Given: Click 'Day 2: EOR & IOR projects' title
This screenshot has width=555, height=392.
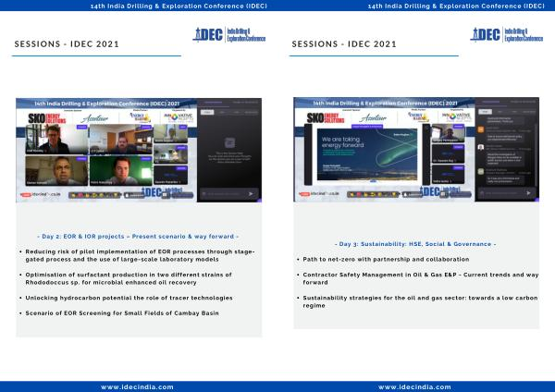Looking at the screenshot, I should pyautogui.click(x=138, y=237).
